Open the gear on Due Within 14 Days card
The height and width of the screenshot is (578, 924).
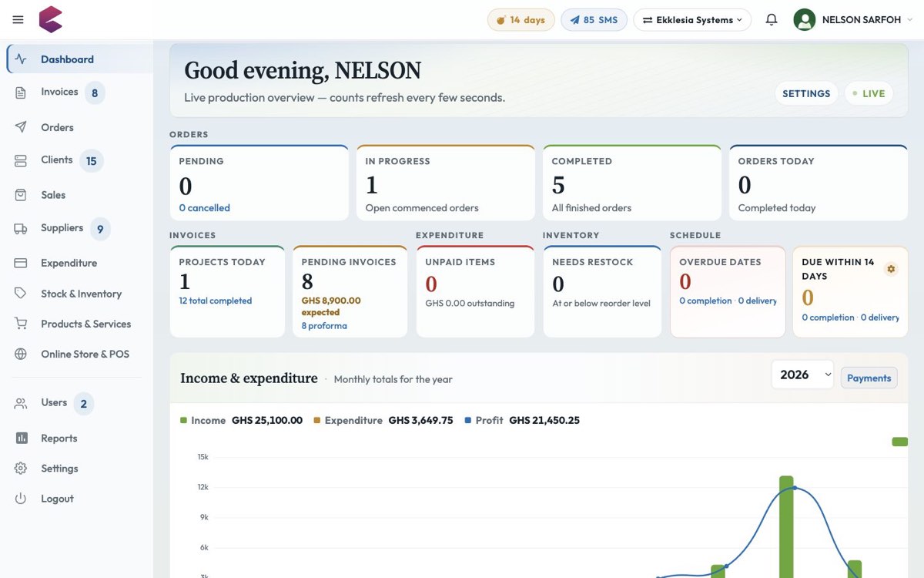tap(891, 269)
